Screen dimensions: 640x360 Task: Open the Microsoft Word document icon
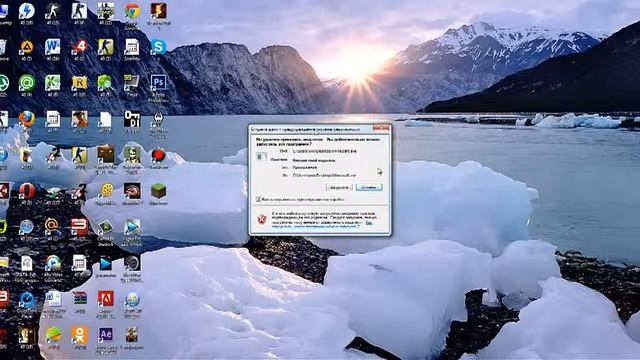(53, 47)
